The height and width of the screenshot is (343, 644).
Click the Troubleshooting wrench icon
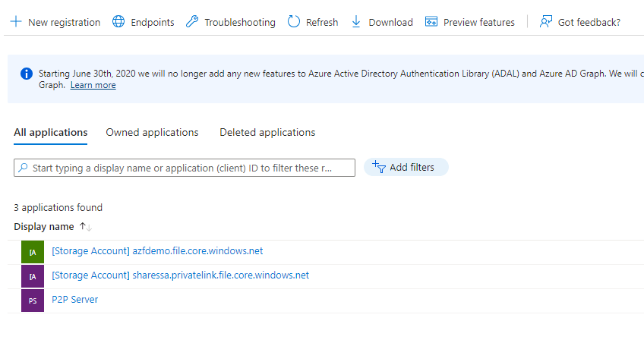192,22
